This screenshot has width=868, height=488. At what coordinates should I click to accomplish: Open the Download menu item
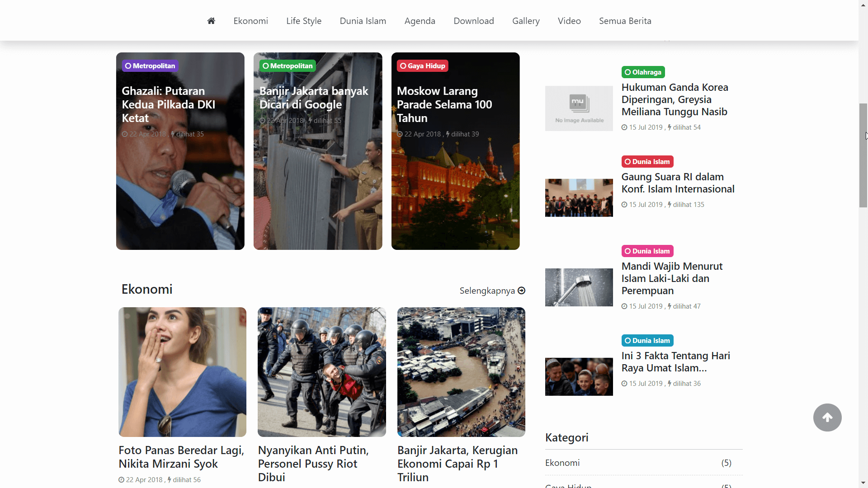coord(474,21)
